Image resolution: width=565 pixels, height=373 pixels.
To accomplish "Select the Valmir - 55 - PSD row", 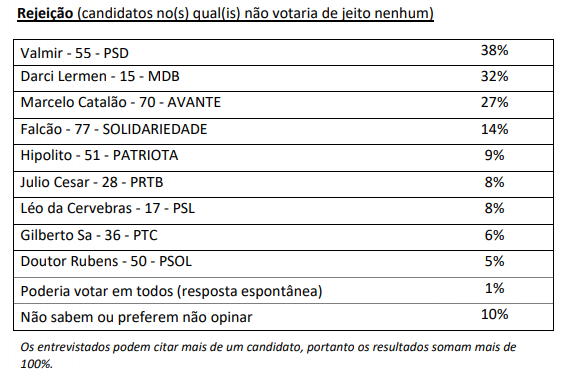I will click(x=283, y=53).
